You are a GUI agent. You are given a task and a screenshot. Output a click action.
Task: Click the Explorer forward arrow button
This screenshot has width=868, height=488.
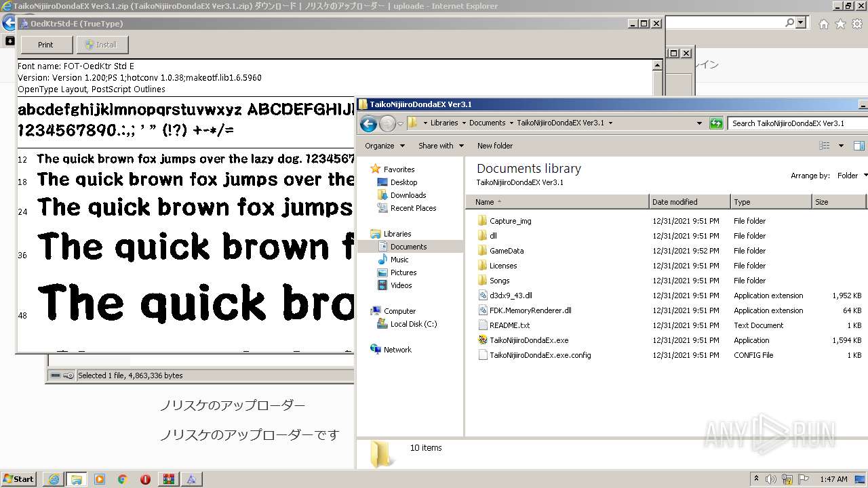[x=387, y=123]
